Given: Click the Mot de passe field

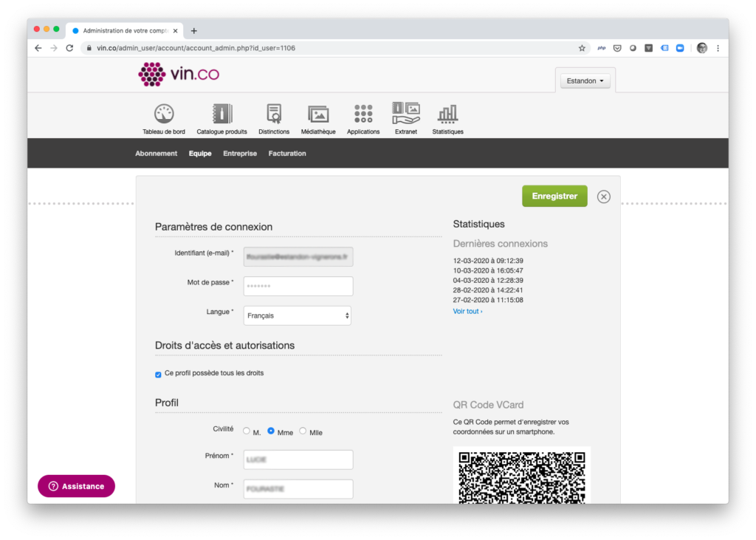Looking at the screenshot, I should point(298,286).
